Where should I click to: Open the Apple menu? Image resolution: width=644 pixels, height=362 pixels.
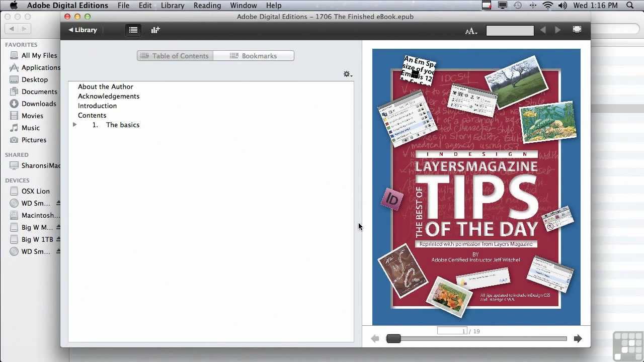click(14, 6)
